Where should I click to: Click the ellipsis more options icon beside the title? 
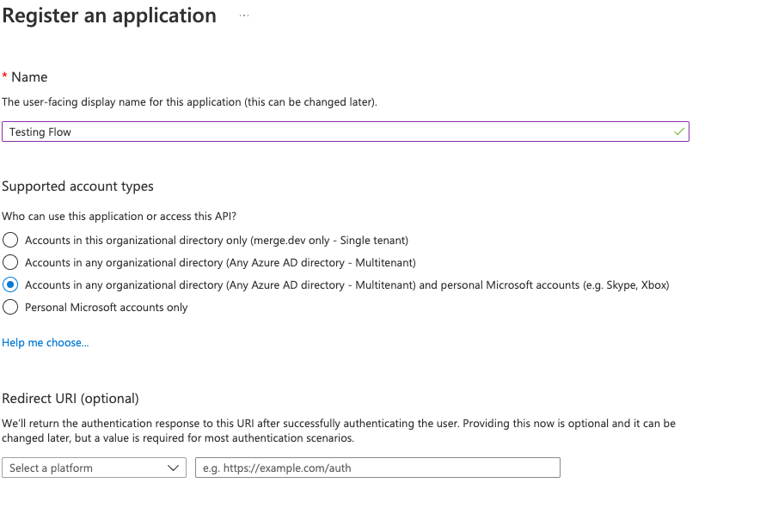pyautogui.click(x=244, y=15)
